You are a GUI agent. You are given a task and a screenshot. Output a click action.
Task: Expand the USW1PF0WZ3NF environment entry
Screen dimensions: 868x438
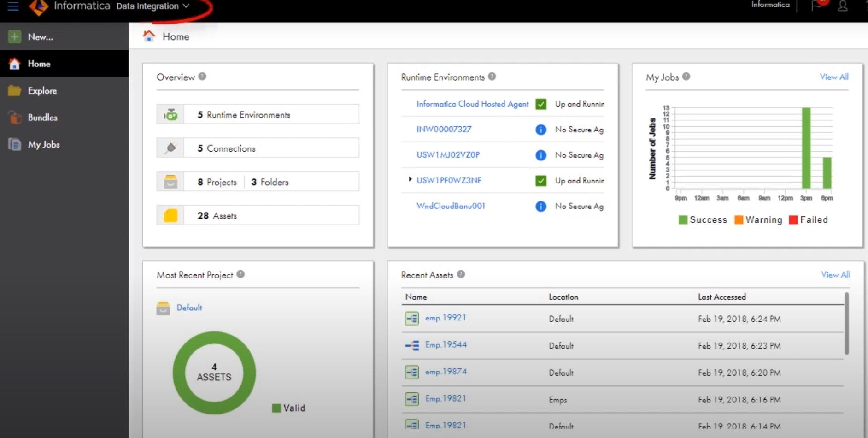410,180
